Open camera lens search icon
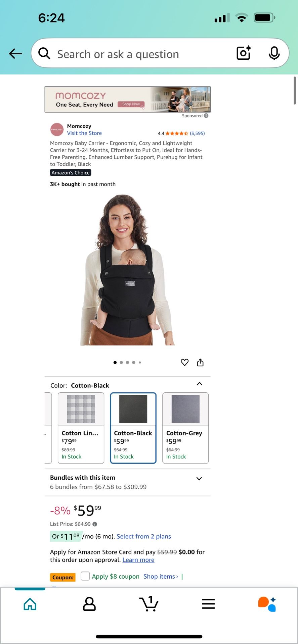This screenshot has width=298, height=644. click(x=244, y=53)
